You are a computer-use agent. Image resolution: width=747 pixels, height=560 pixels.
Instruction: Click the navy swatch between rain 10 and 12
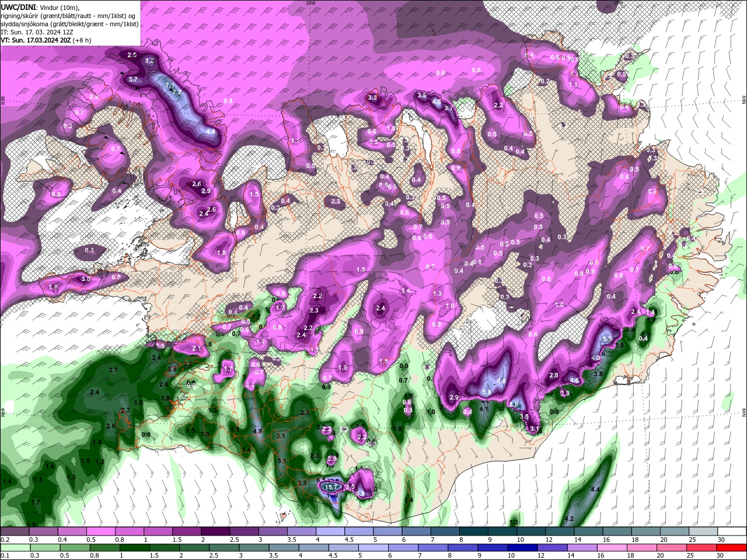[523, 548]
